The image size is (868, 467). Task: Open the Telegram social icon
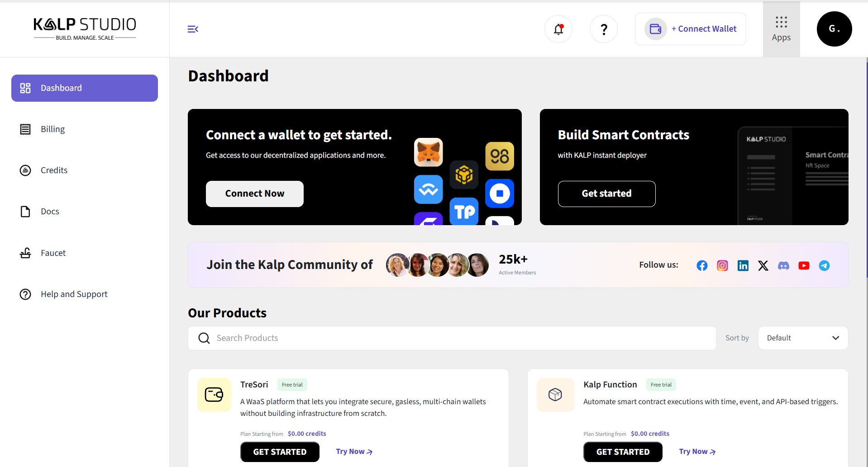point(824,265)
